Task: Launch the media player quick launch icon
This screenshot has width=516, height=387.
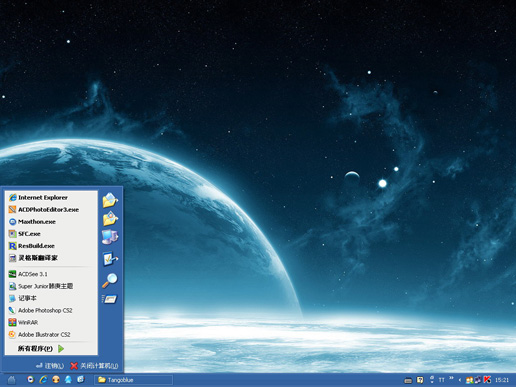Action: (31, 379)
